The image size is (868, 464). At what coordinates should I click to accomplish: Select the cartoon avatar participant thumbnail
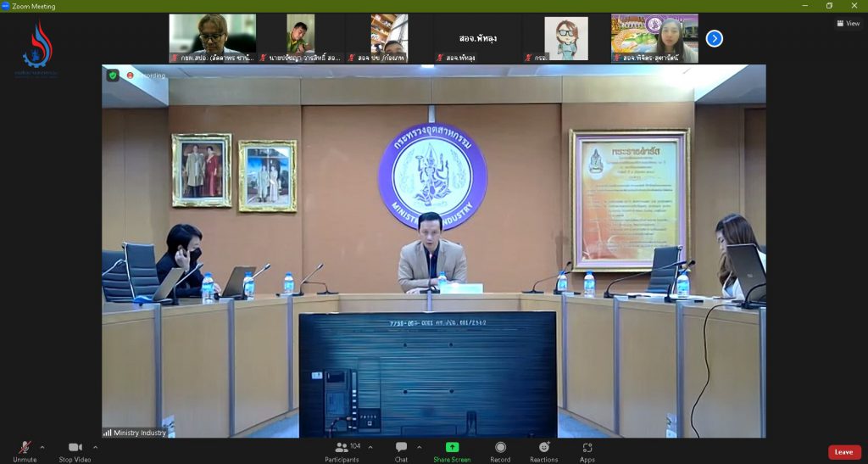tap(566, 38)
